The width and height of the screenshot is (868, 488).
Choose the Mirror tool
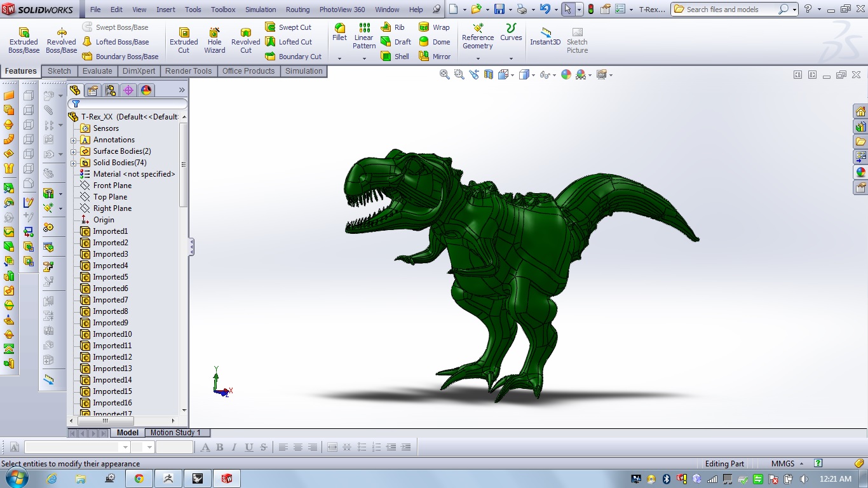click(435, 57)
